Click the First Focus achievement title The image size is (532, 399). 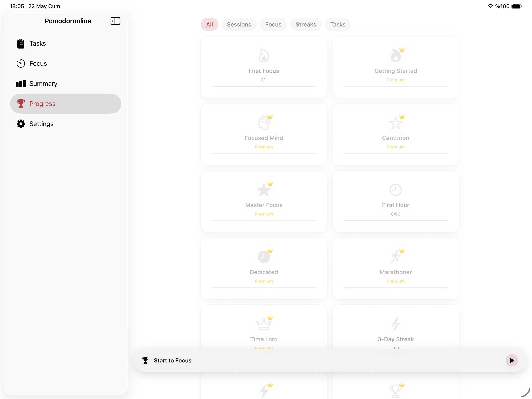pos(264,71)
